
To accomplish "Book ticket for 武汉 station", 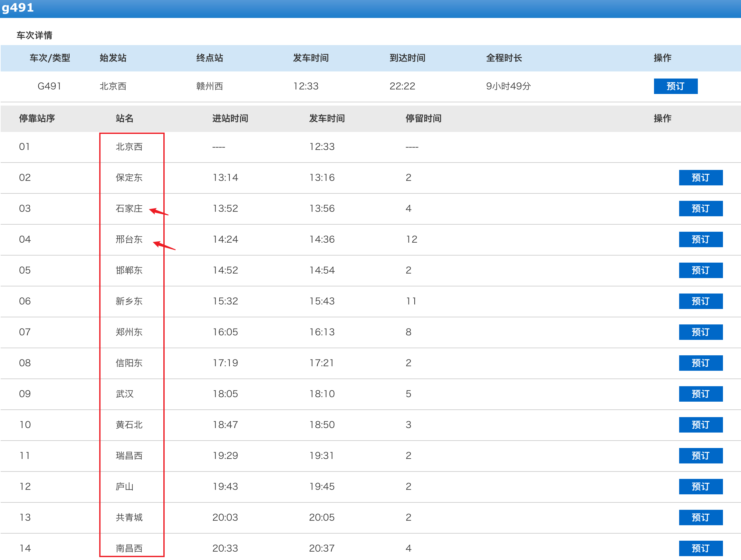I will pos(700,394).
